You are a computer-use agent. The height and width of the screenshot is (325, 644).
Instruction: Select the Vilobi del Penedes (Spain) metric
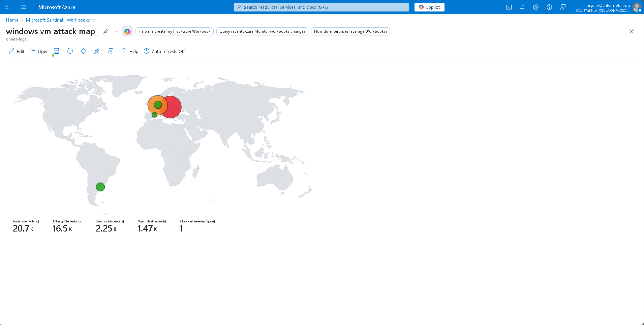click(x=197, y=226)
